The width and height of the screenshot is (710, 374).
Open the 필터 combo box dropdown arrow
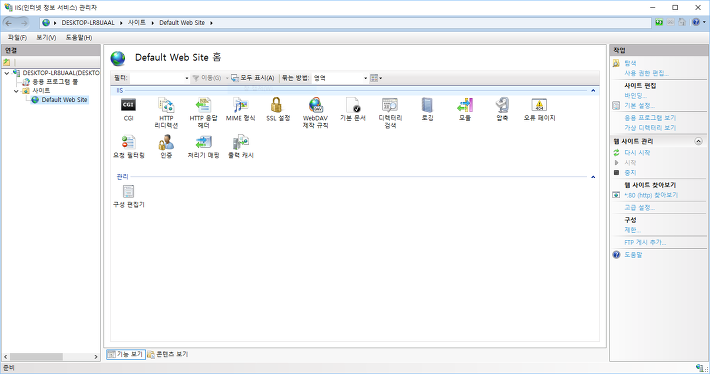pyautogui.click(x=187, y=78)
